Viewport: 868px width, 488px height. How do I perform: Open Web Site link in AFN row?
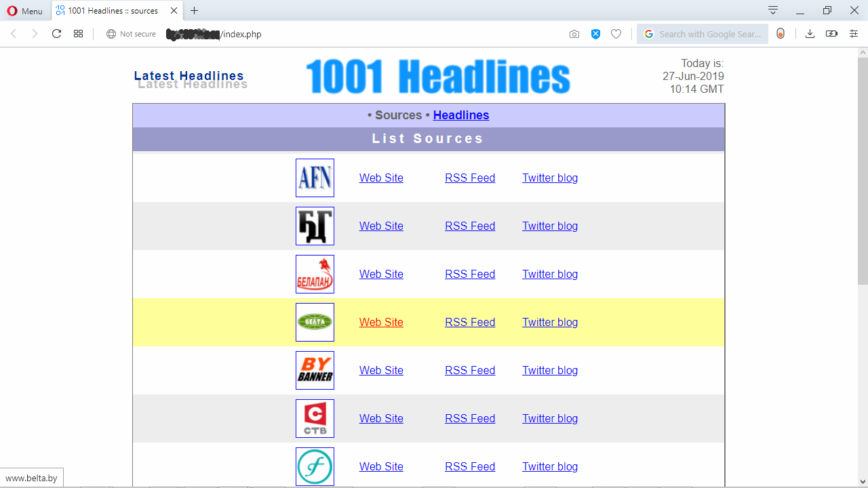(x=381, y=178)
